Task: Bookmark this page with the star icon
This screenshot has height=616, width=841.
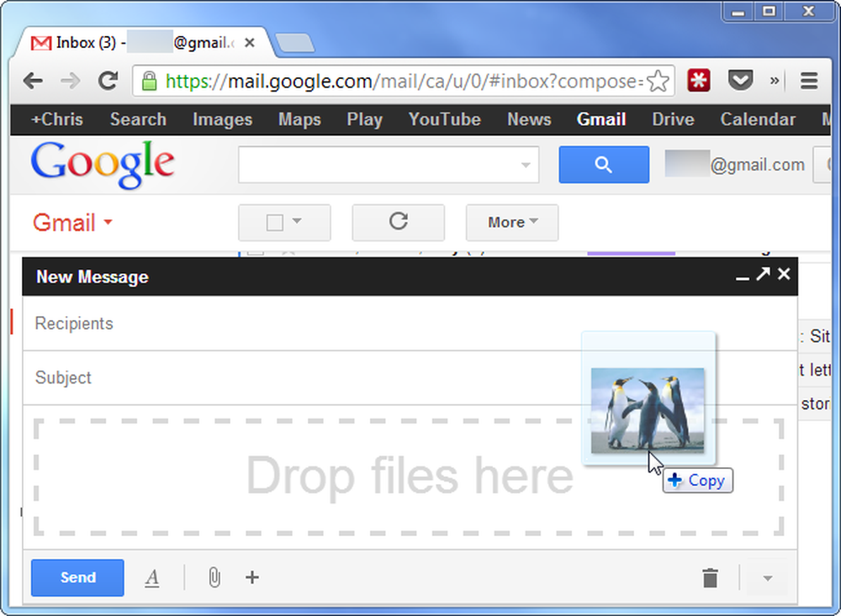Action: (x=659, y=82)
